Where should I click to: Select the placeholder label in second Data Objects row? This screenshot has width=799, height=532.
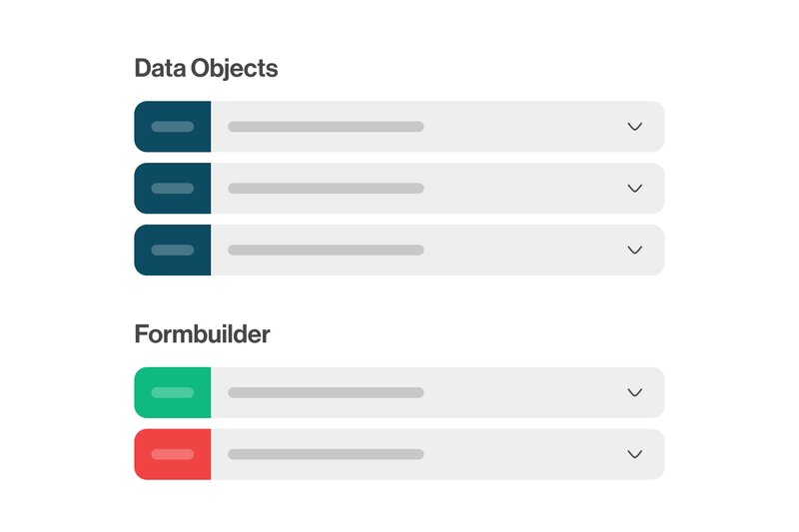(326, 189)
